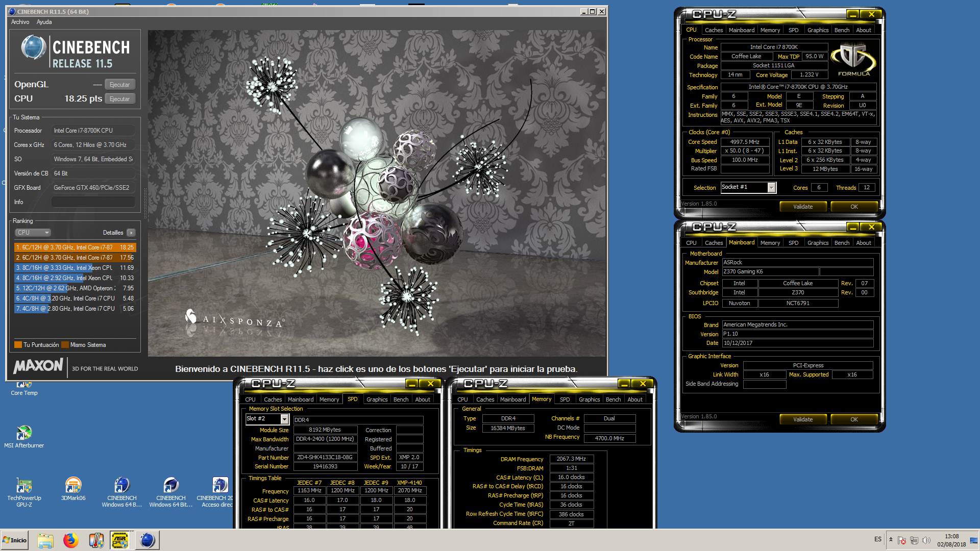Screen dimensions: 980x551
Task: Click the show desktop icon in tray
Action: click(974, 540)
